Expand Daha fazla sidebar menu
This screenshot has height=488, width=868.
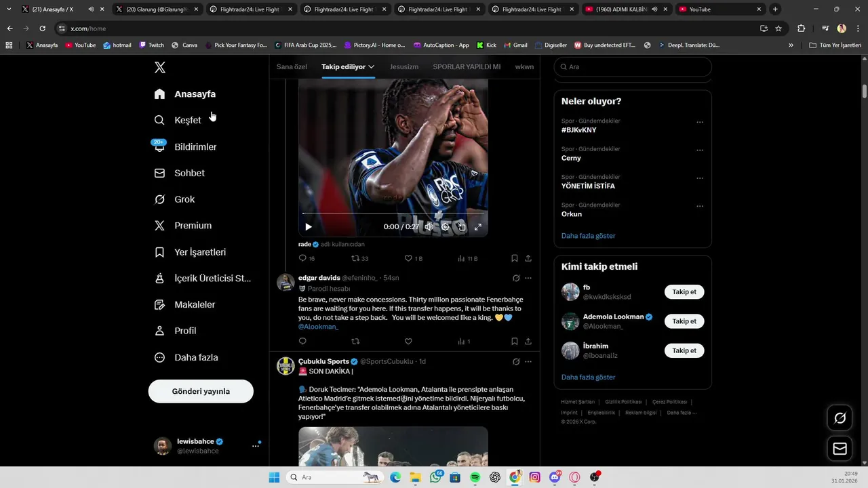tap(186, 357)
